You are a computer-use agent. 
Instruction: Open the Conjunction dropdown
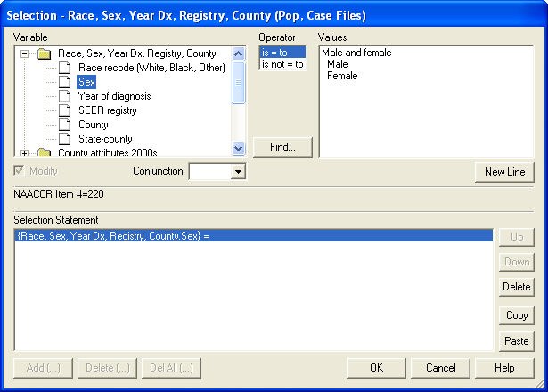click(x=237, y=171)
